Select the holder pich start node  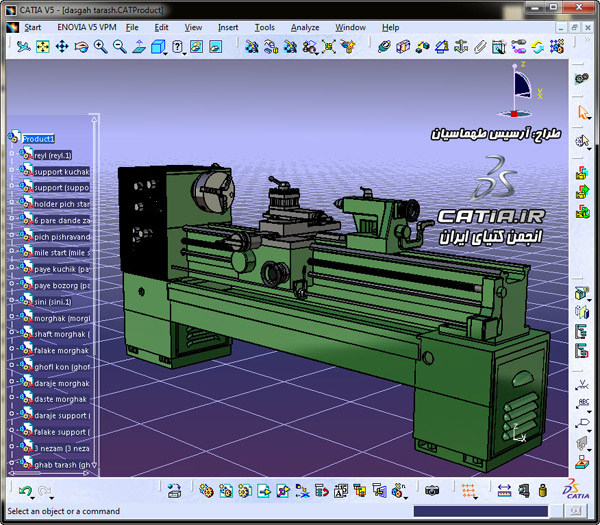point(62,204)
